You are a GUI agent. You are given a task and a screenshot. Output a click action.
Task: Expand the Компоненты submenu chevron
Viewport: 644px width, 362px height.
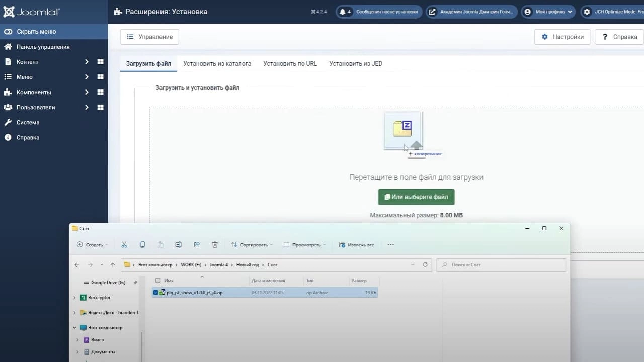[x=87, y=92]
